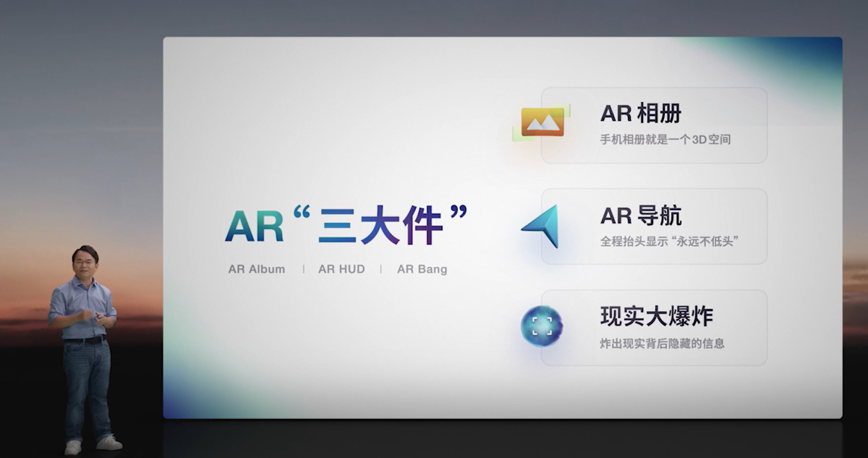Select the "AR 导航" title

coord(641,215)
